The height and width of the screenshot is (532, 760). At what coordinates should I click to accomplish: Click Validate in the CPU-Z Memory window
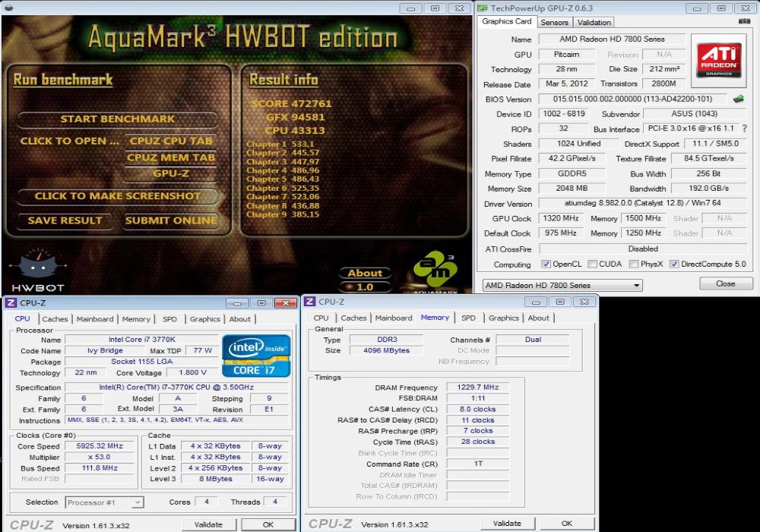[507, 524]
